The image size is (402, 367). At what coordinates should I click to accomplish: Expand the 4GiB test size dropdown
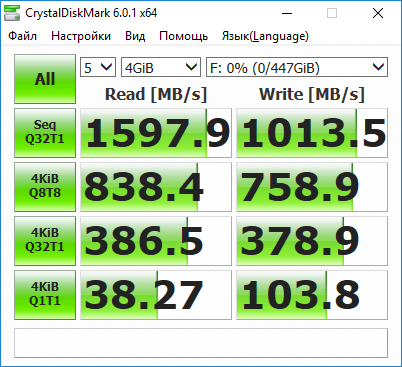coord(161,68)
